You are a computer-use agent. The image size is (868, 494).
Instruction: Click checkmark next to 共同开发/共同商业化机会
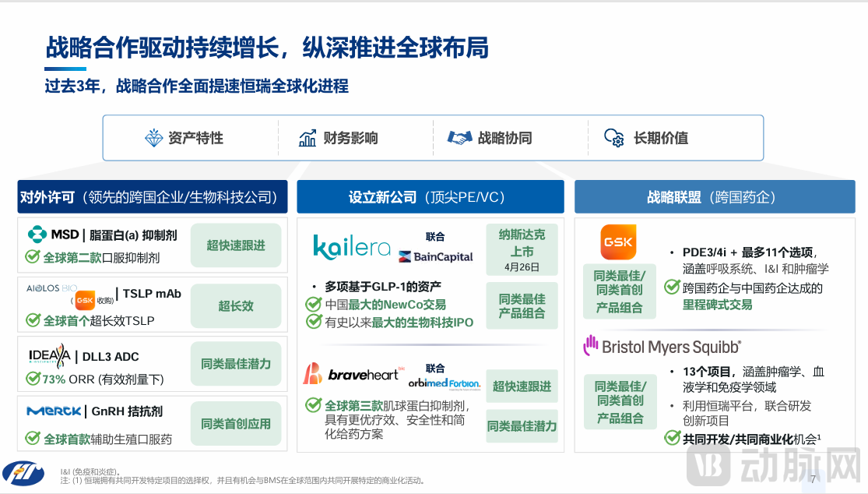coord(672,438)
